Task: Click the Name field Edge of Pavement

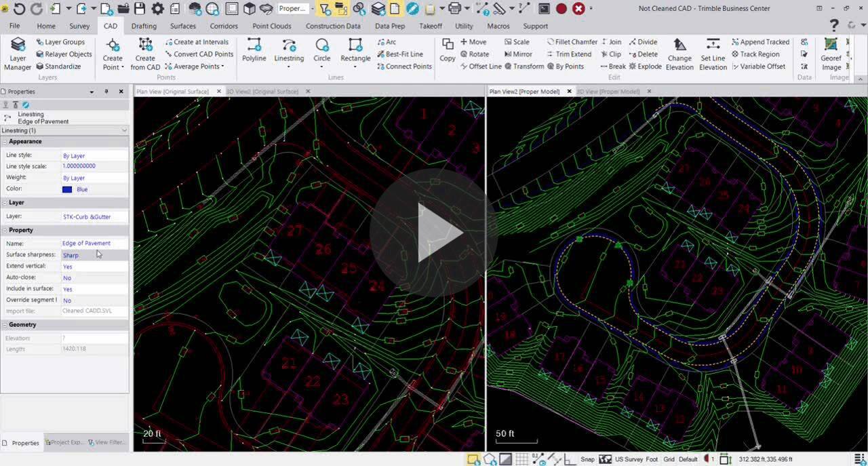Action: coord(94,244)
